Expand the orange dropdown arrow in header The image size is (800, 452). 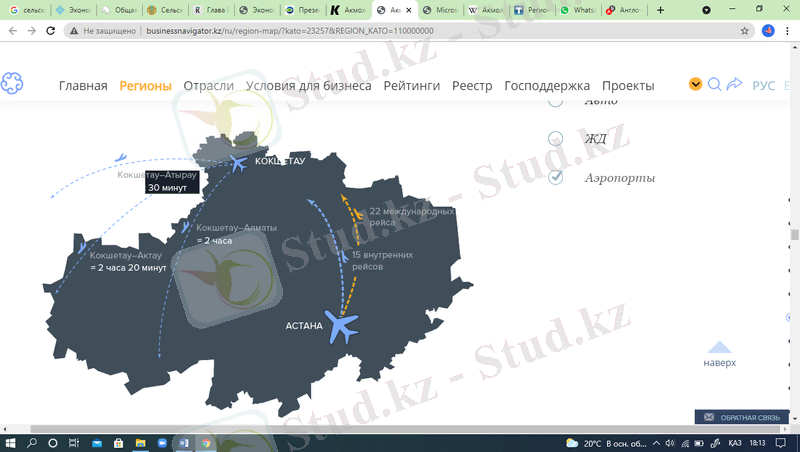[696, 85]
